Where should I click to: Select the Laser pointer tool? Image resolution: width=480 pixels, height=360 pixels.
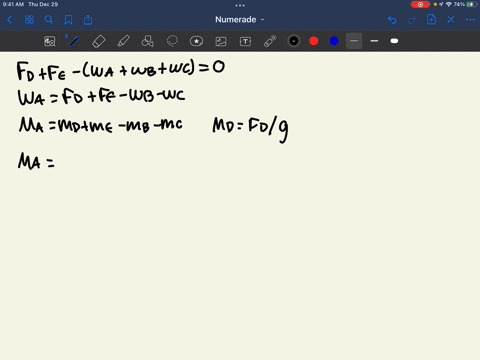point(270,41)
